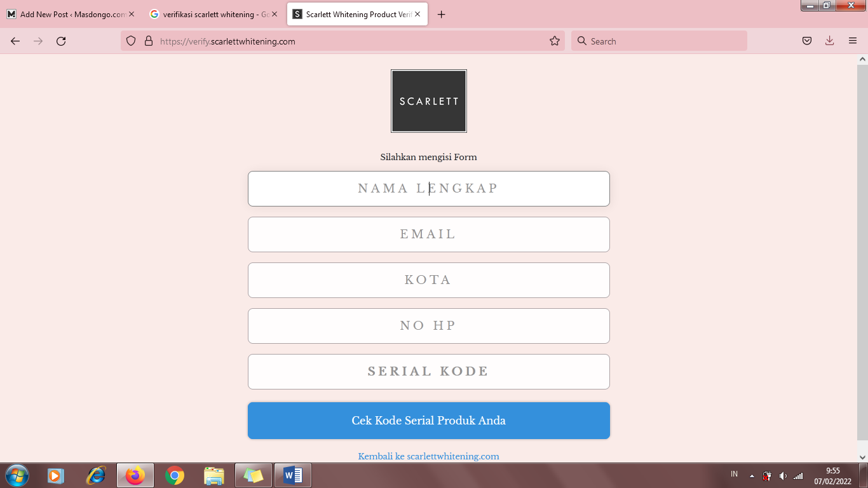Click inside the SERIAL KODE field
This screenshot has height=488, width=868.
(x=428, y=371)
